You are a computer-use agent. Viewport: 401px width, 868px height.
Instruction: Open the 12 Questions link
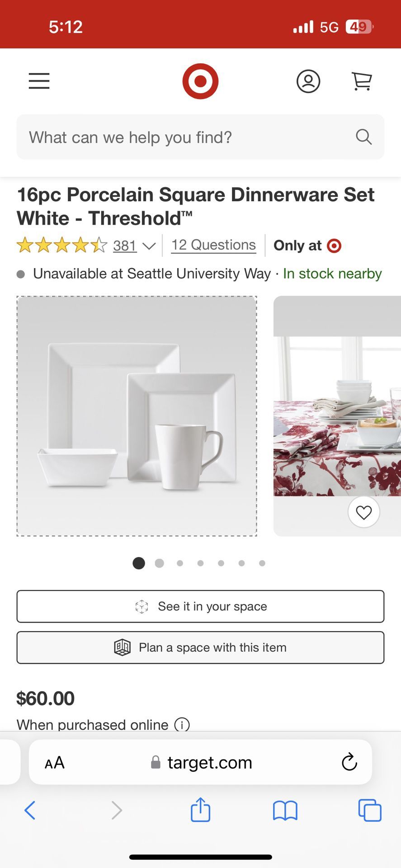[213, 245]
